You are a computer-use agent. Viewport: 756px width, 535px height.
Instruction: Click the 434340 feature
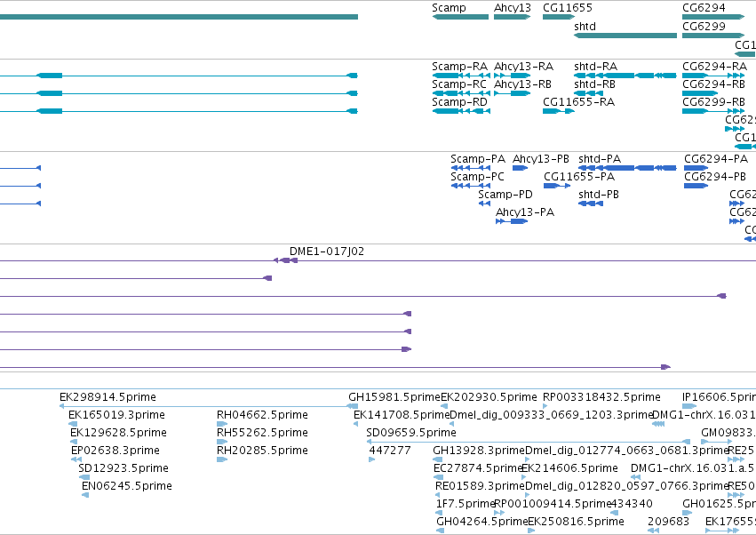coord(614,513)
